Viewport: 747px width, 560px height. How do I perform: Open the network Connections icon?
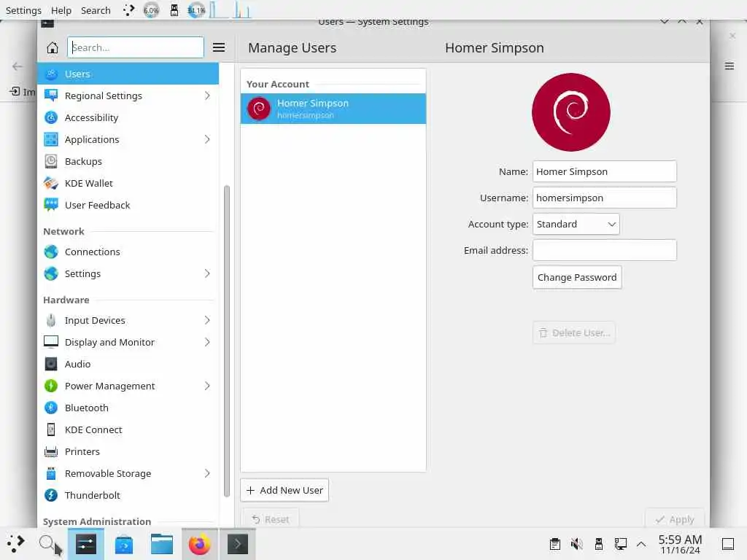(x=51, y=252)
